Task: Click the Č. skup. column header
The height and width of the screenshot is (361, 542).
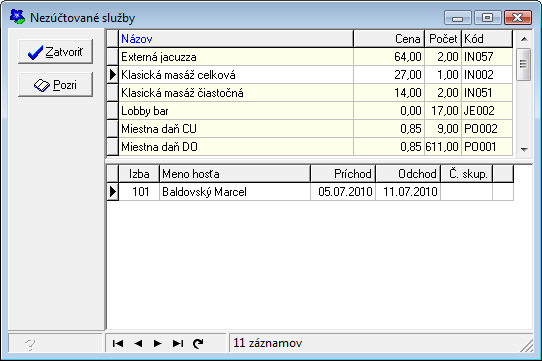Action: point(467,174)
